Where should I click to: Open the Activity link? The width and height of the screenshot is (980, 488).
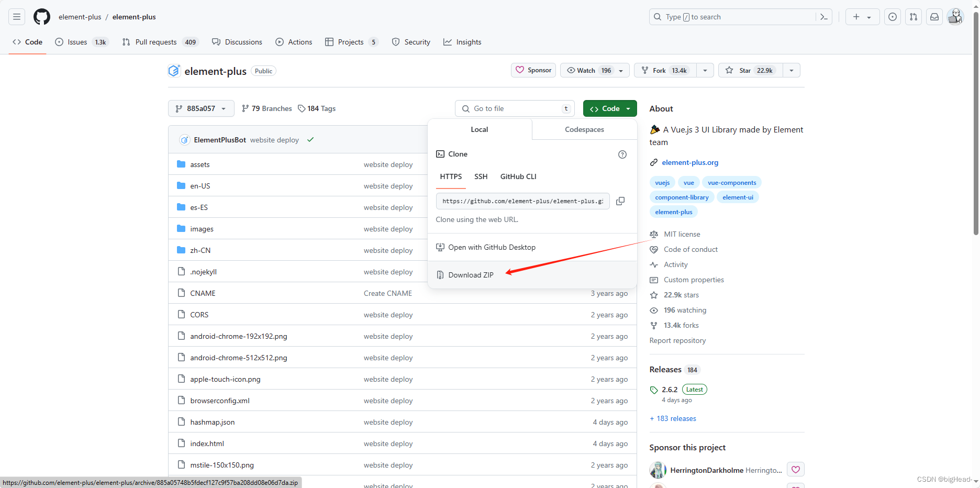(x=675, y=264)
